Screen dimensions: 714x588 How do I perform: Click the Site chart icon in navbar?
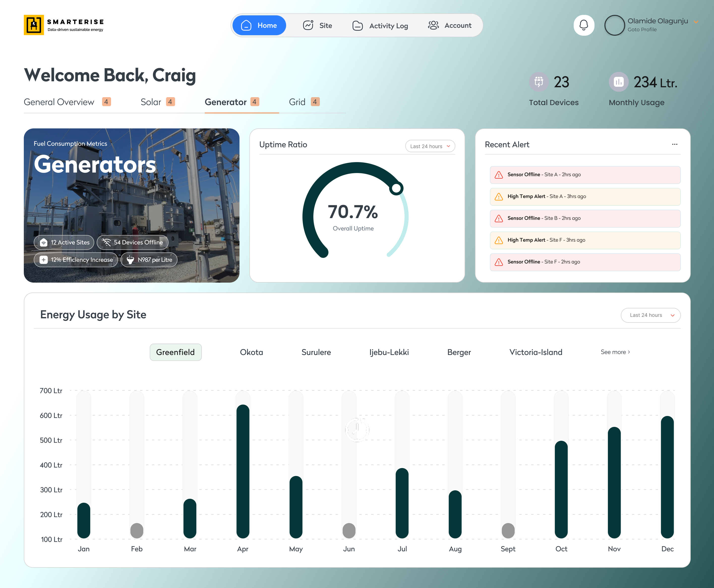point(308,25)
